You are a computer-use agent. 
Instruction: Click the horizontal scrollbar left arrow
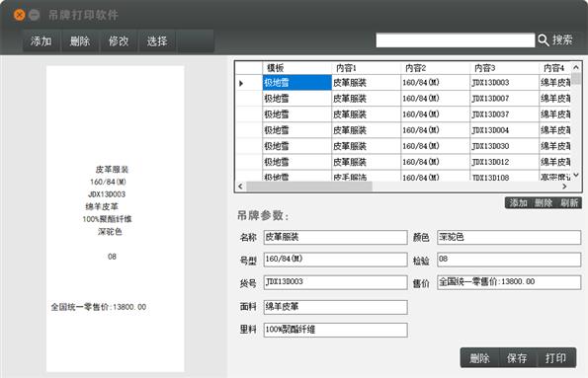click(x=240, y=187)
